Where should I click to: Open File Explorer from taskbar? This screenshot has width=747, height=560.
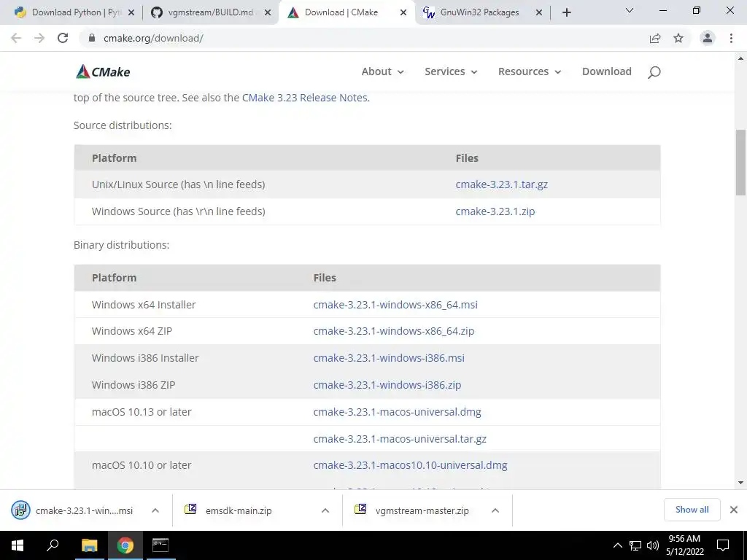(x=89, y=545)
